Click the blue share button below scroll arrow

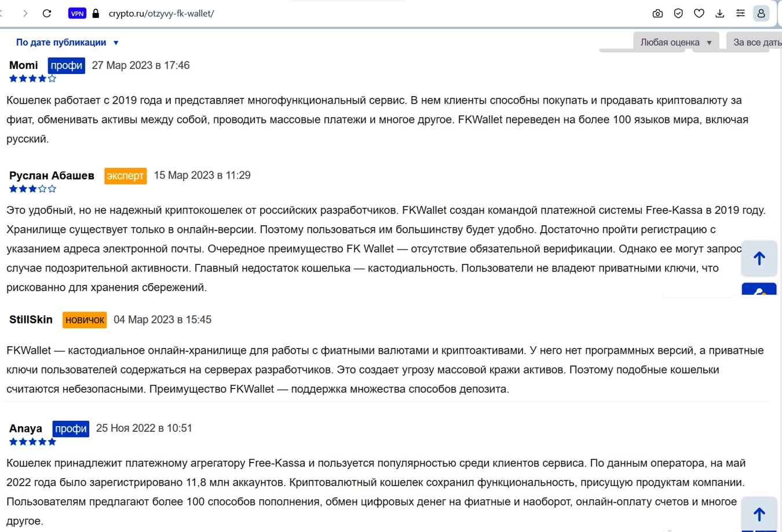(759, 289)
